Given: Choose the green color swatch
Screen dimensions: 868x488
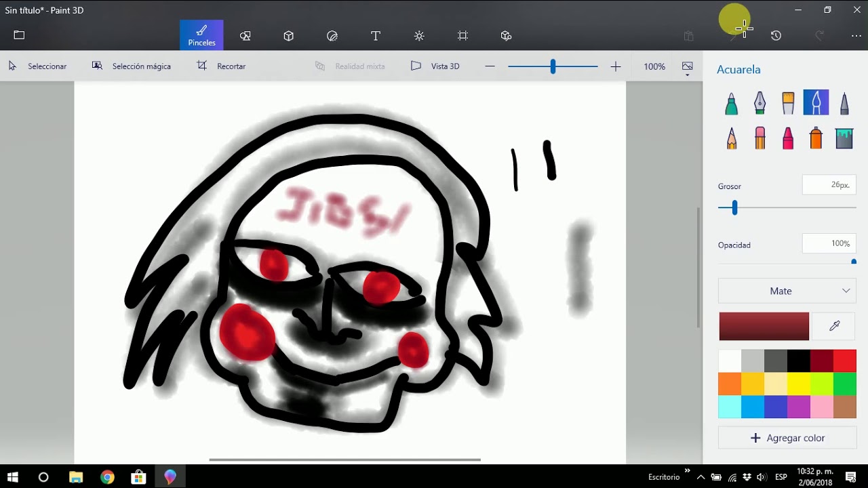Looking at the screenshot, I should pos(845,384).
